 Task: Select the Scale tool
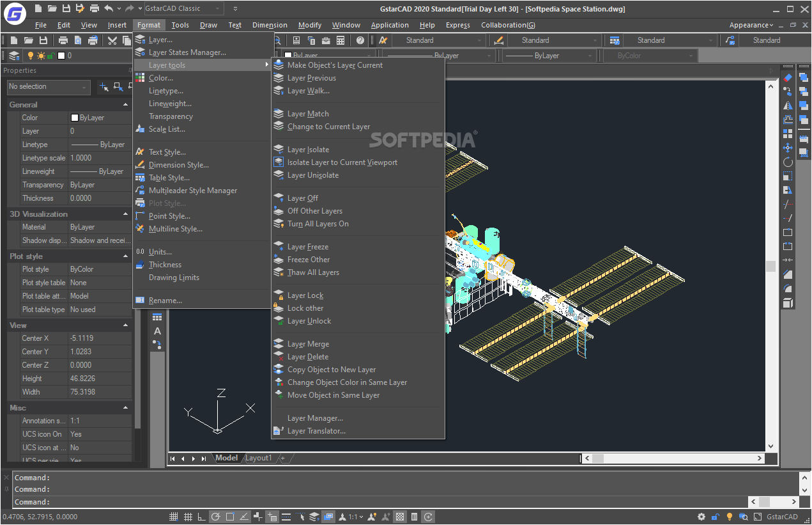(788, 176)
